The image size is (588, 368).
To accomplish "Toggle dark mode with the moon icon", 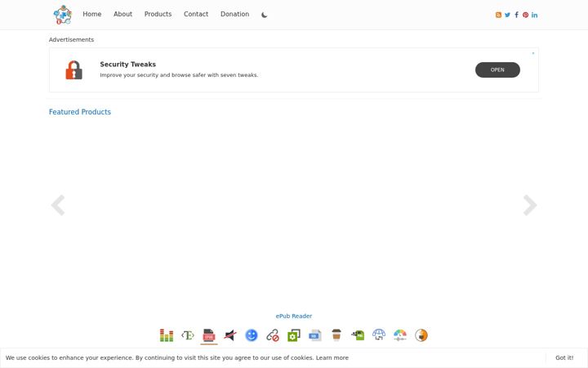I will point(265,15).
